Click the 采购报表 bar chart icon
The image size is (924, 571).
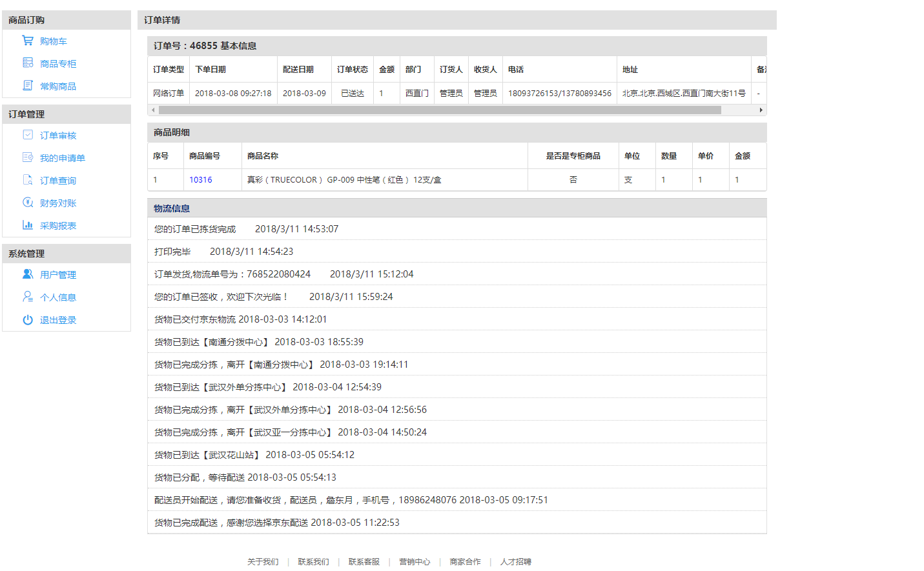click(x=28, y=225)
